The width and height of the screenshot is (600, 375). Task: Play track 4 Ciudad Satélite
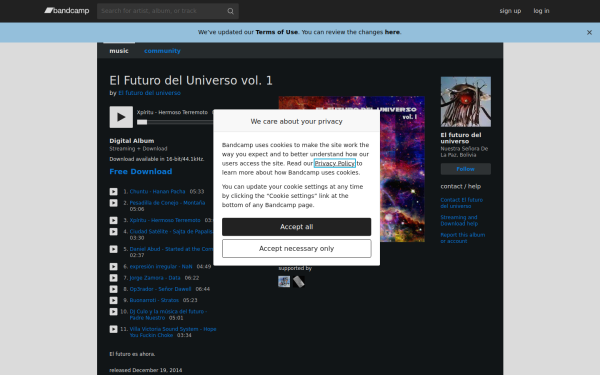pos(114,232)
